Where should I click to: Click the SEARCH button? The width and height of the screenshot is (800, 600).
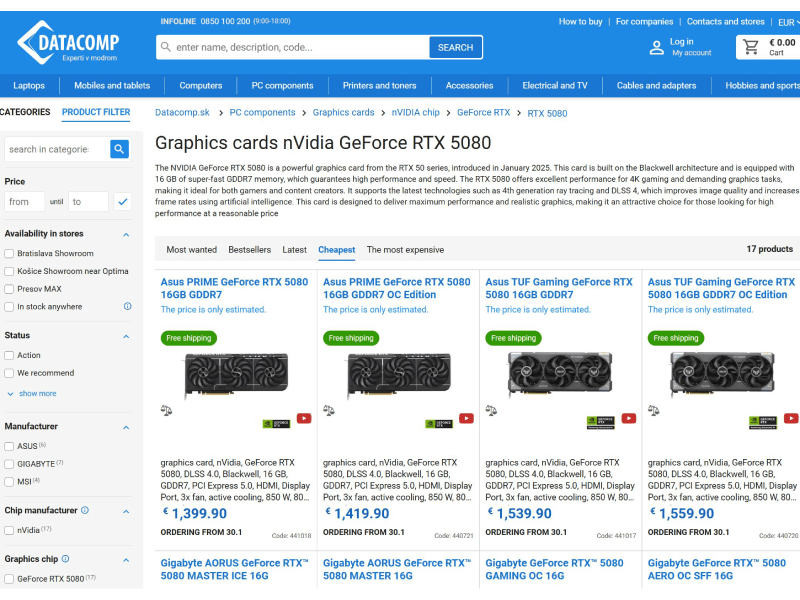click(x=455, y=47)
